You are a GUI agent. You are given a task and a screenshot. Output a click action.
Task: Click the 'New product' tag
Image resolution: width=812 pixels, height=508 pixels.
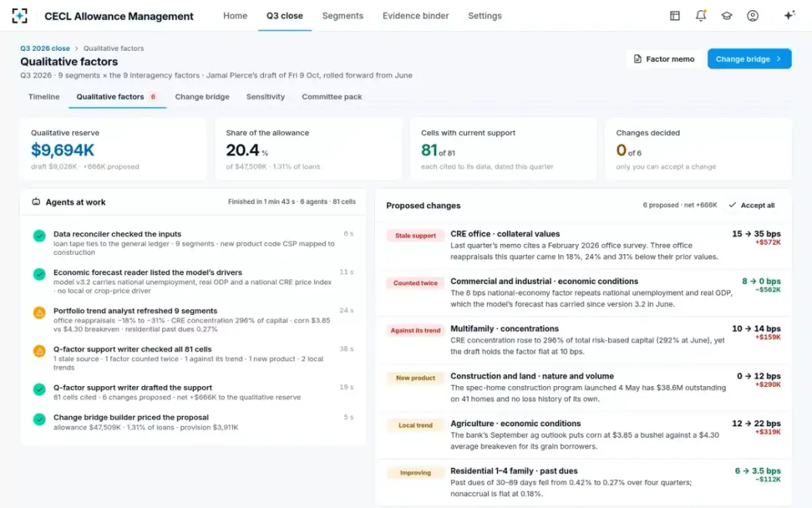coord(415,378)
